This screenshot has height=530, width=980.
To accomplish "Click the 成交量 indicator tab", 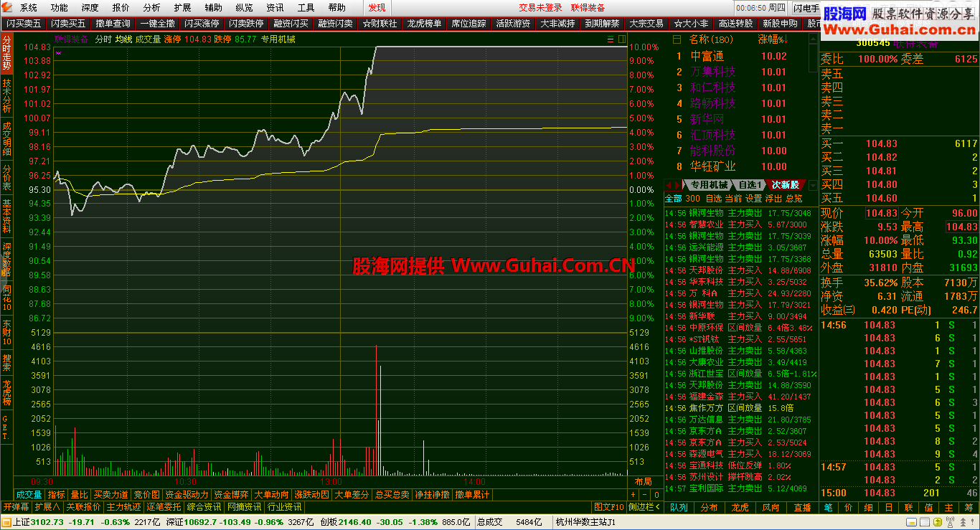I will pyautogui.click(x=29, y=495).
